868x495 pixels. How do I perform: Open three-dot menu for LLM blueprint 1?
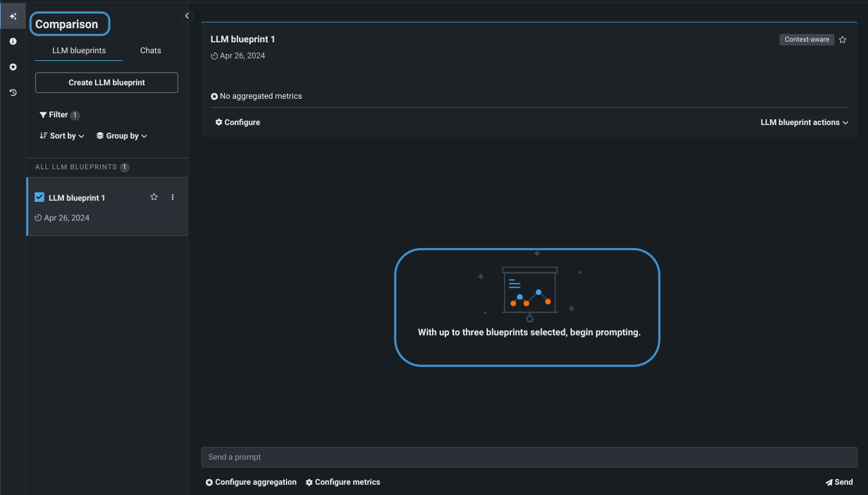point(172,197)
